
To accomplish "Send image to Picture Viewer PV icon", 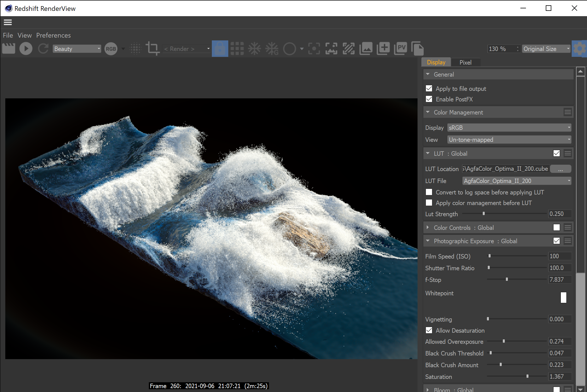I will tap(401, 49).
